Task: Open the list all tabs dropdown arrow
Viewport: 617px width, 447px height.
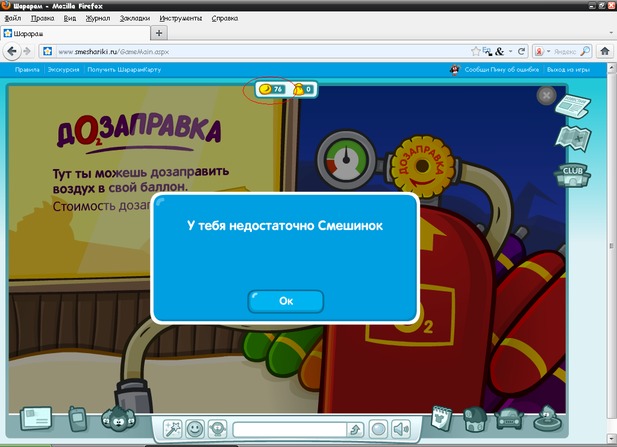Action: point(611,33)
